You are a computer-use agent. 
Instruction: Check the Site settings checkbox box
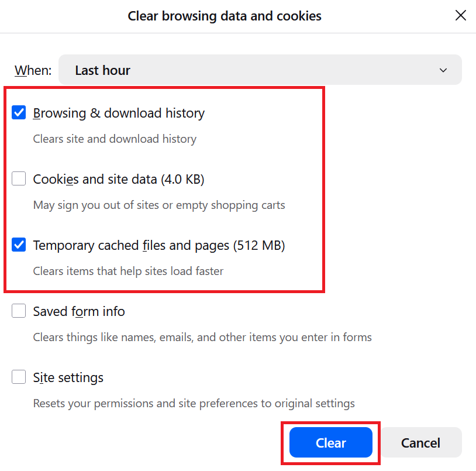point(19,377)
